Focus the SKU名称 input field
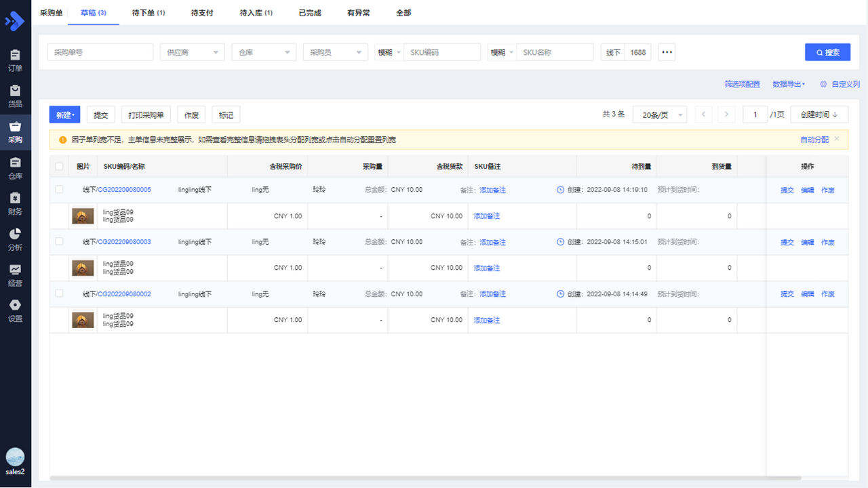The height and width of the screenshot is (488, 868). point(555,52)
